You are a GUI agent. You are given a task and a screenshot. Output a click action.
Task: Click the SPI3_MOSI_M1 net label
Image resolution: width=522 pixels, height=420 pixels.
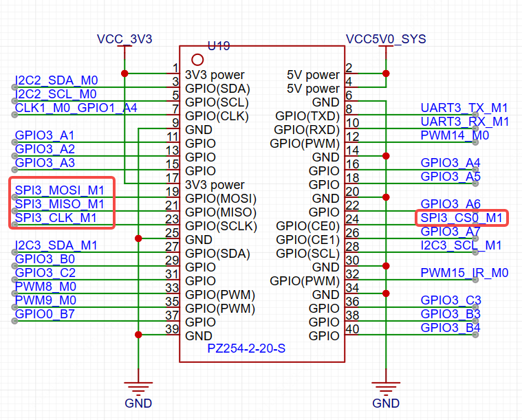click(60, 190)
